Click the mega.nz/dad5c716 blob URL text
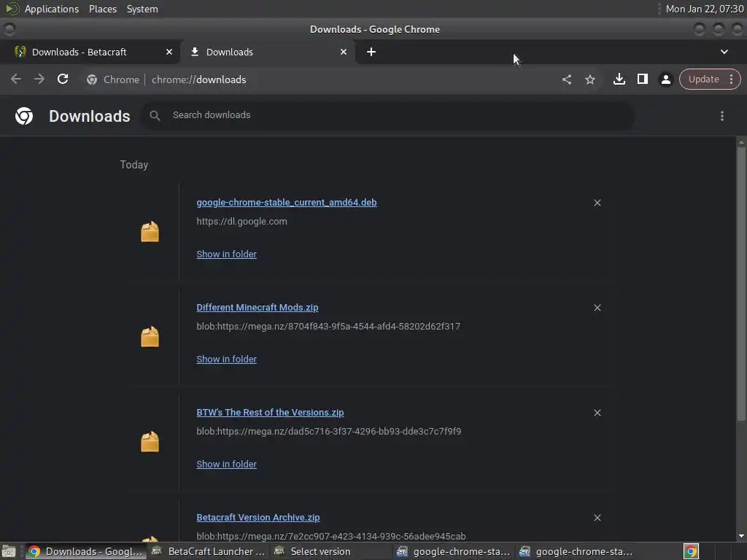This screenshot has height=560, width=747. coord(329,432)
